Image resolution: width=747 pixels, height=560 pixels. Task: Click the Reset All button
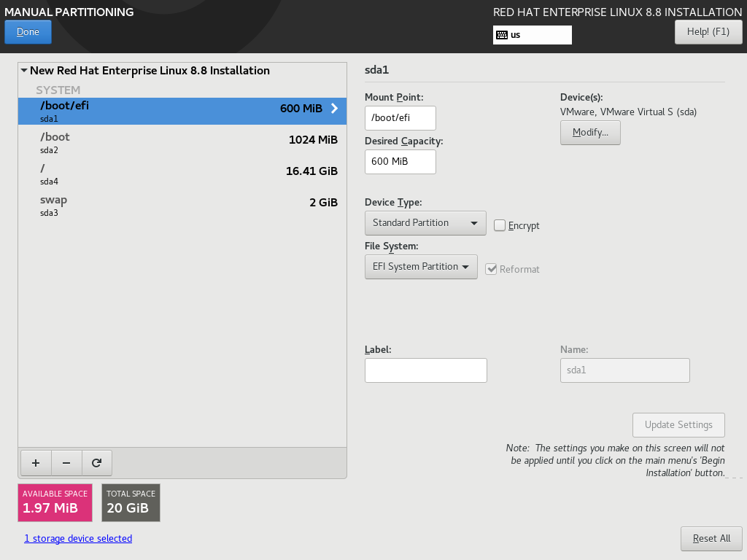[x=711, y=539]
